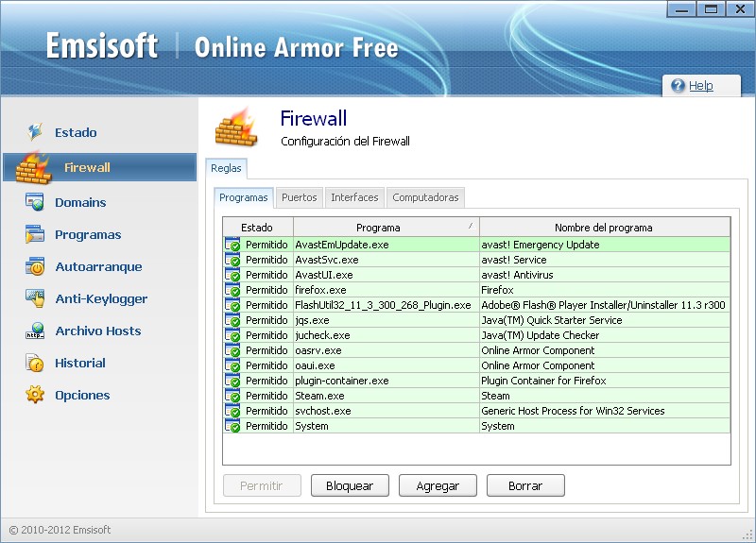
Task: Click the Opciones gear icon
Action: coord(35,395)
